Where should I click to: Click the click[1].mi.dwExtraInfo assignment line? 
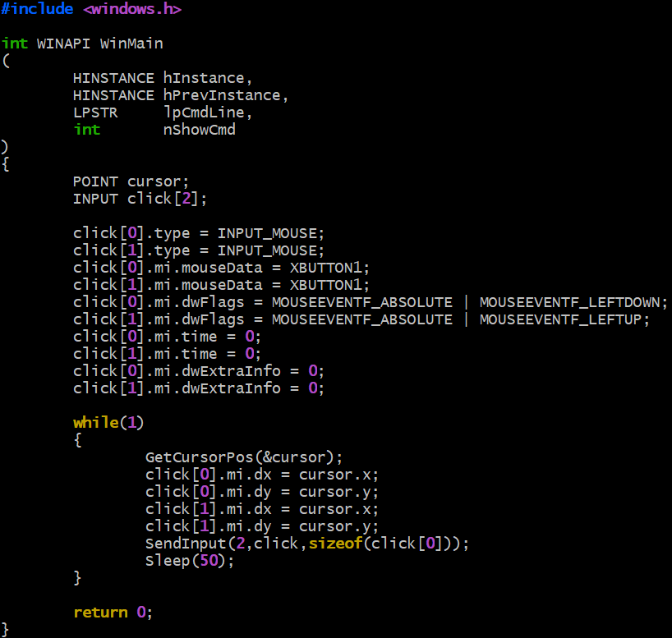(x=199, y=388)
